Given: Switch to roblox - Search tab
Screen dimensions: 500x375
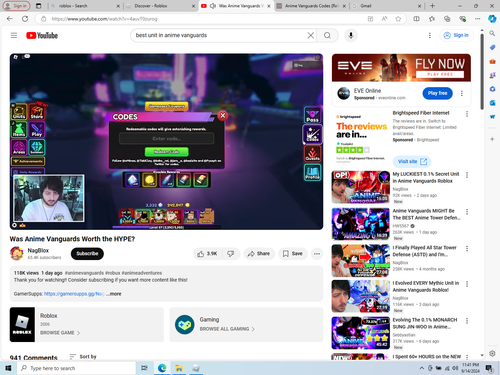Looking at the screenshot, I should pos(85,6).
